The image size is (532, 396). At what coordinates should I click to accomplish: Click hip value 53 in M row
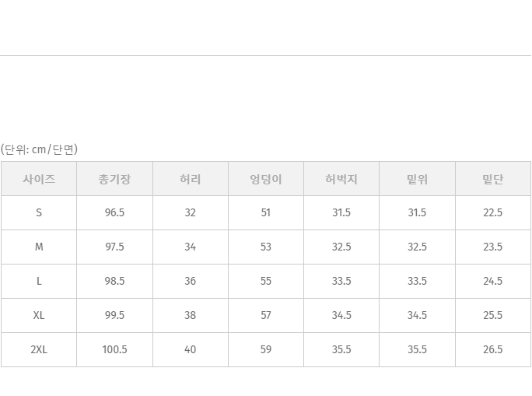266,247
